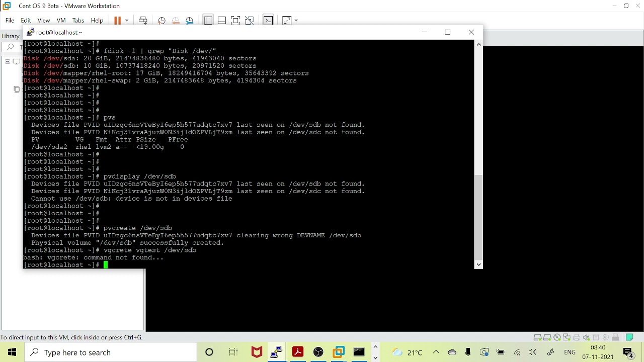Open command prompt taskbar icon
The width and height of the screenshot is (644, 362).
click(360, 352)
